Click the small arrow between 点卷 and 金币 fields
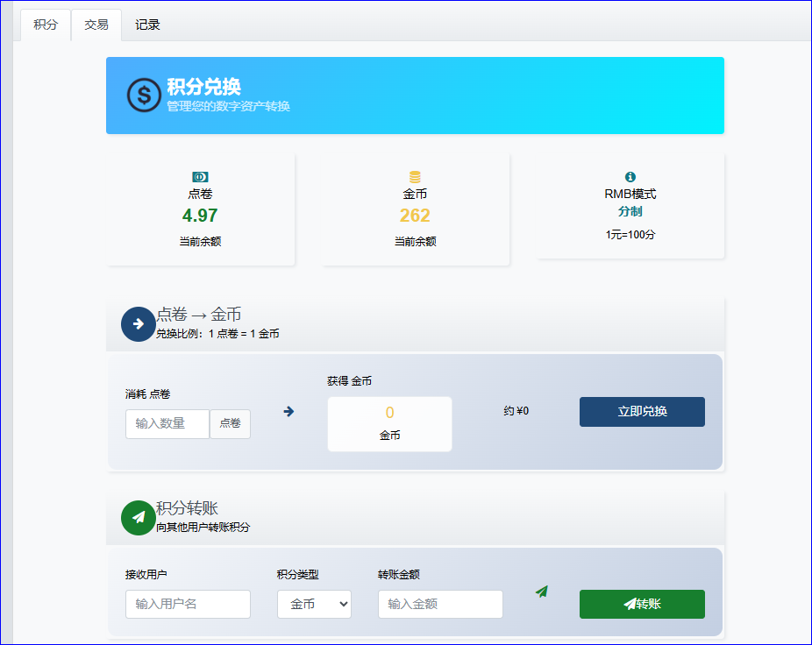 click(x=288, y=411)
